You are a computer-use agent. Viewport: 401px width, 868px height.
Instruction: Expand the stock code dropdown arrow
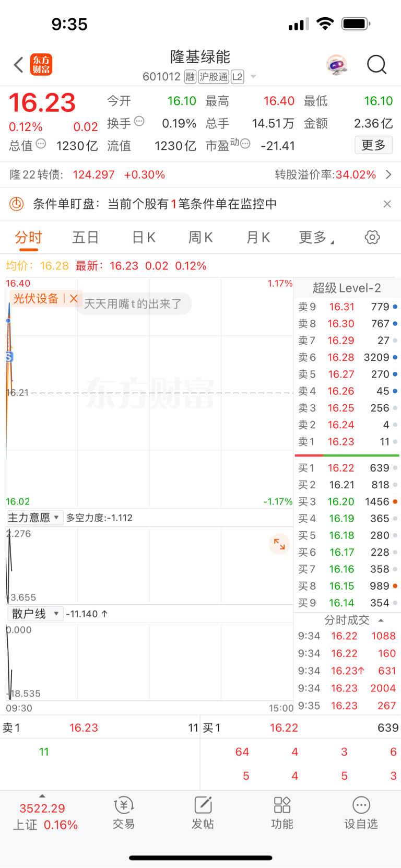click(x=253, y=77)
